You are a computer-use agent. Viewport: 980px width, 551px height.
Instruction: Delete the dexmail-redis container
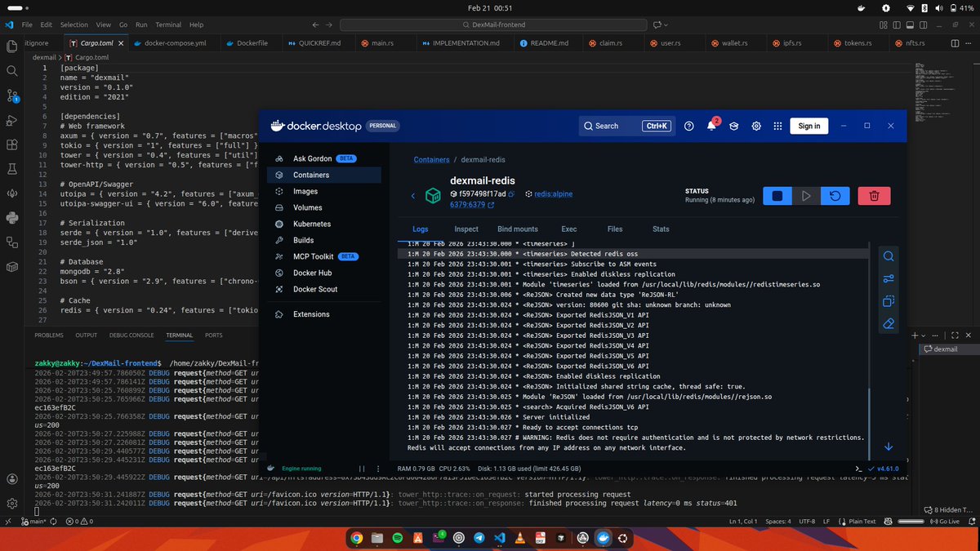click(x=875, y=196)
